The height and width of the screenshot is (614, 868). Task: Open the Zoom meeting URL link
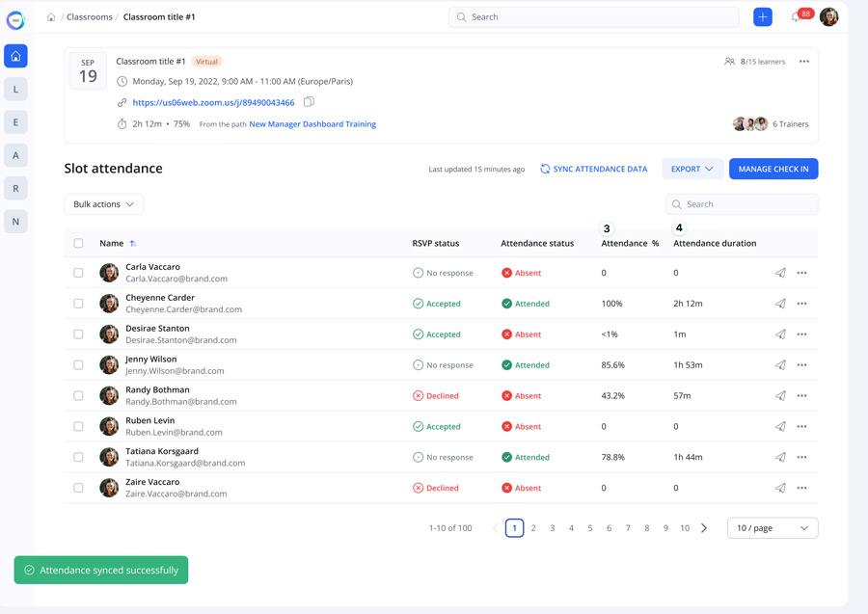pyautogui.click(x=214, y=102)
